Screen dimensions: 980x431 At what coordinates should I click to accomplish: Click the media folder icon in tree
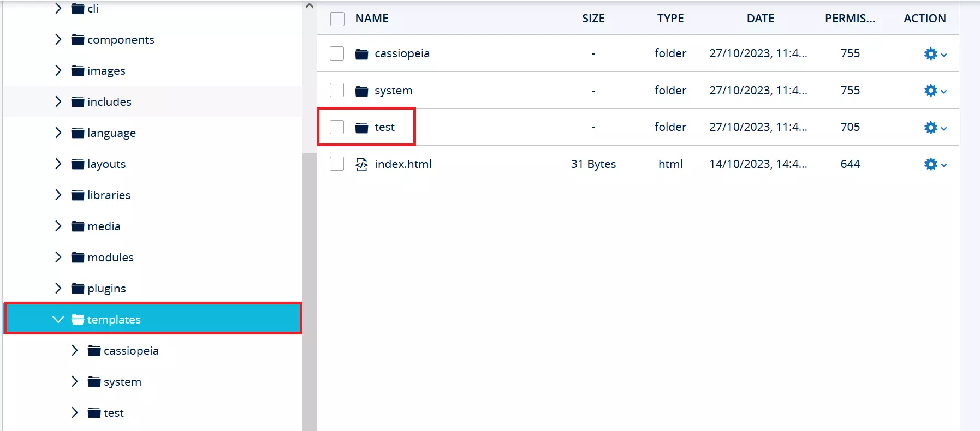[x=78, y=226]
